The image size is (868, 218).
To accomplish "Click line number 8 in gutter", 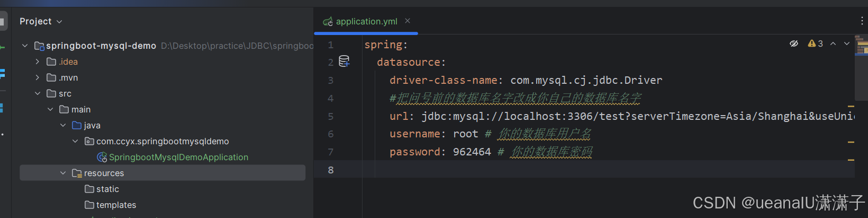I will click(331, 170).
